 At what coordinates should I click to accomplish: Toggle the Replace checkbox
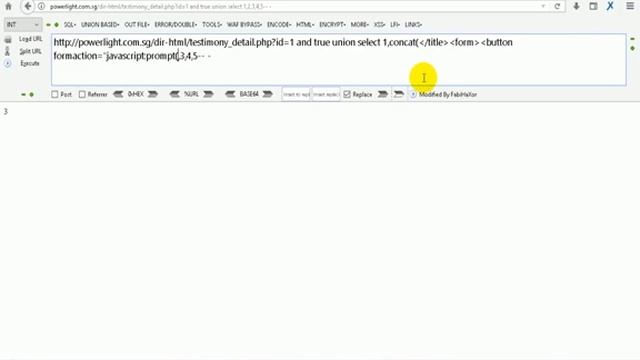tap(347, 94)
